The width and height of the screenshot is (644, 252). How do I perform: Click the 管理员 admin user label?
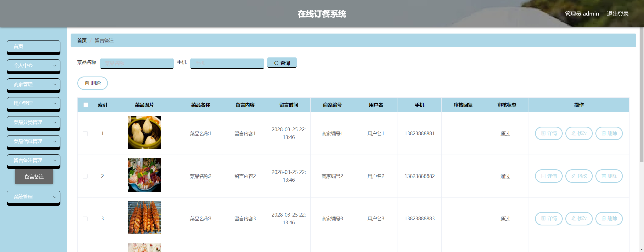(x=582, y=14)
